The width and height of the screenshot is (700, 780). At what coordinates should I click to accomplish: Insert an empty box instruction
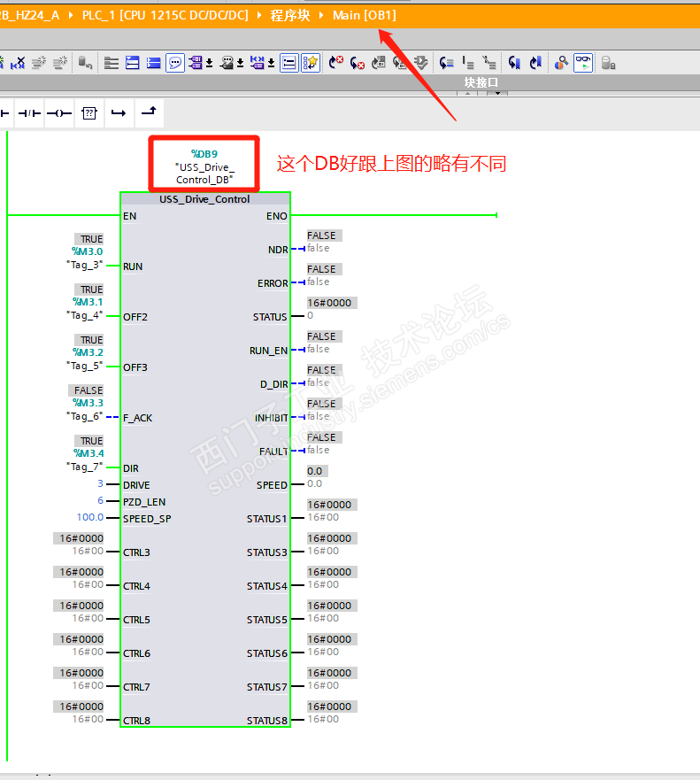click(89, 113)
